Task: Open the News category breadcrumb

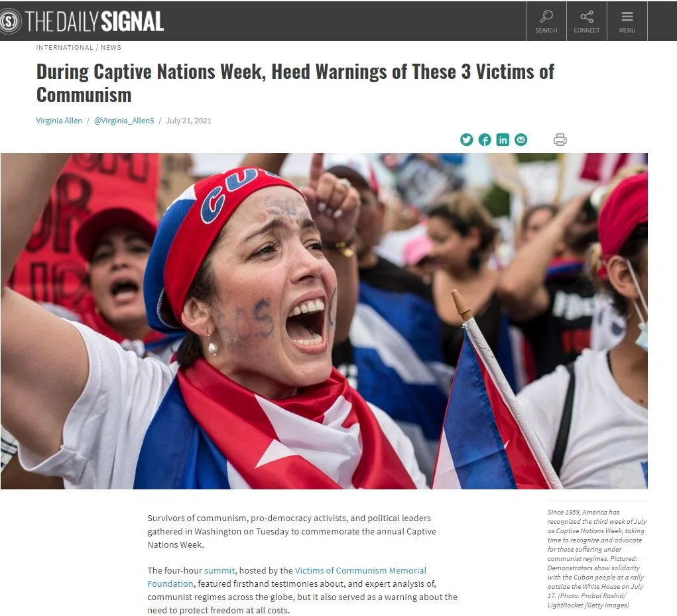Action: [x=111, y=48]
